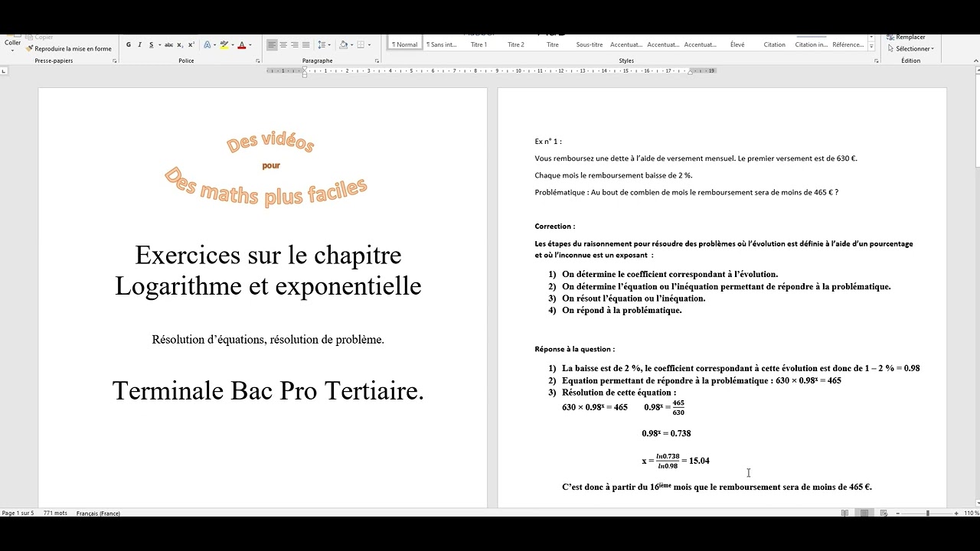Apply the Titre 2 style
Image resolution: width=980 pixels, height=551 pixels.
[516, 44]
